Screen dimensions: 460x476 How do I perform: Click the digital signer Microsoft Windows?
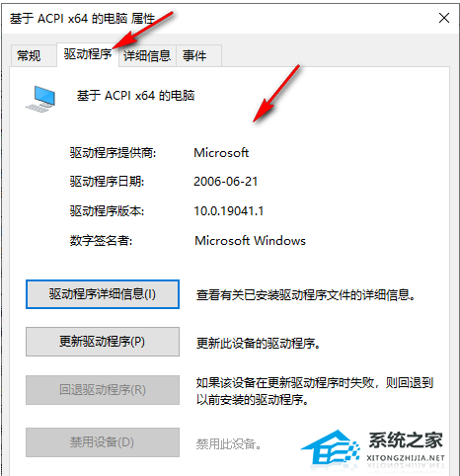tap(250, 241)
